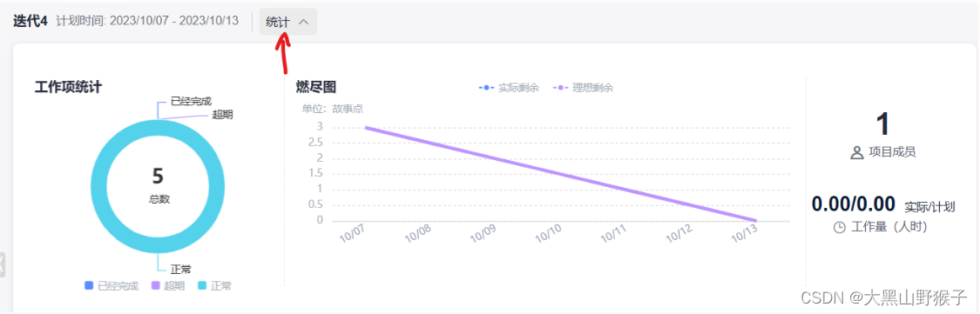Click the 燃尽图 burndown chart heading
This screenshot has width=980, height=314.
(x=316, y=87)
